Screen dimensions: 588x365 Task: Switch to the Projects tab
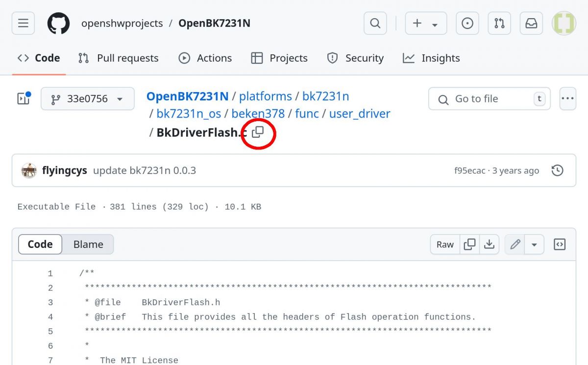point(279,58)
